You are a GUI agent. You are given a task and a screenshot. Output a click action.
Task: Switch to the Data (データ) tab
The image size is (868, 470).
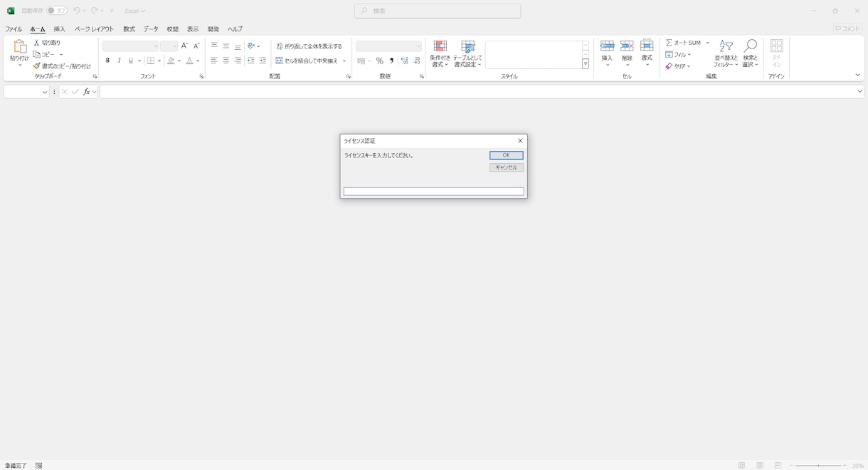(151, 29)
